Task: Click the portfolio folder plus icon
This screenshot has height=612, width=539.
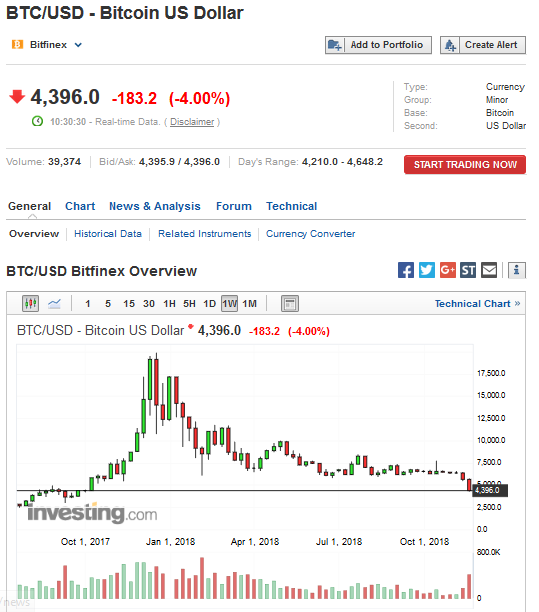Action: [334, 45]
